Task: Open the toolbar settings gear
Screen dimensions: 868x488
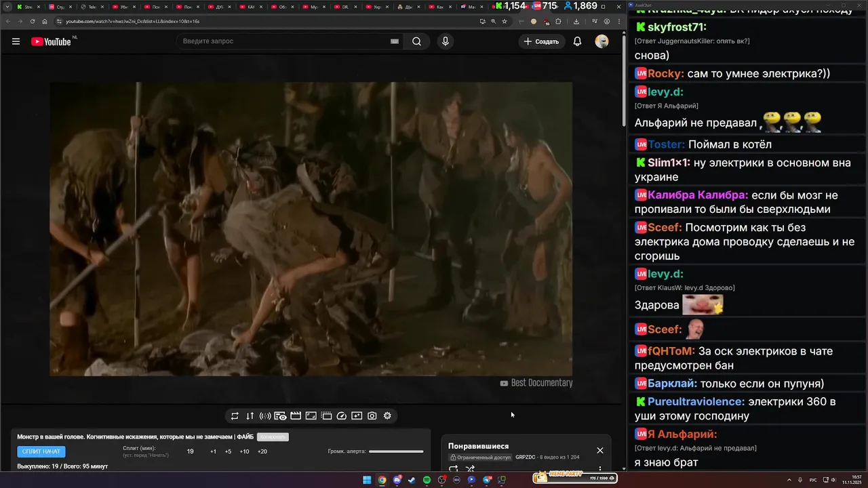Action: pyautogui.click(x=387, y=416)
